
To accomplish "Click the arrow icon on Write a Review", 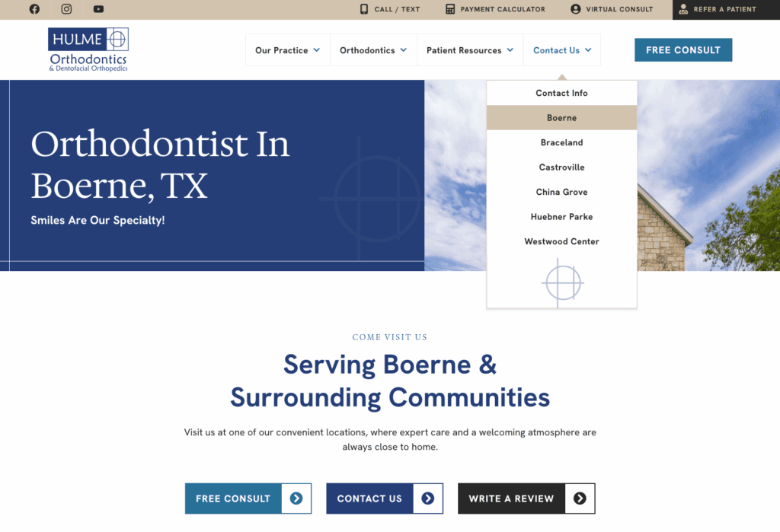I will coord(580,499).
